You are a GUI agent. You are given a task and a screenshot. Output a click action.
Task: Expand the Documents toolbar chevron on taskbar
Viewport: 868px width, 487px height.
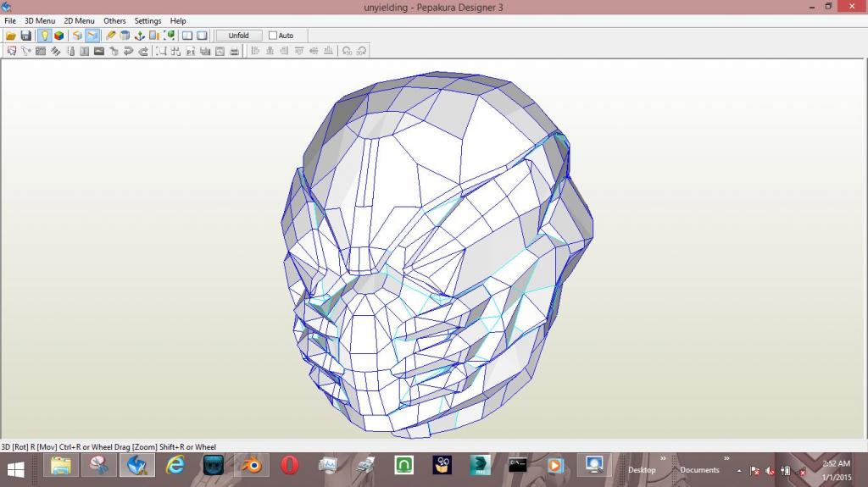click(x=726, y=459)
